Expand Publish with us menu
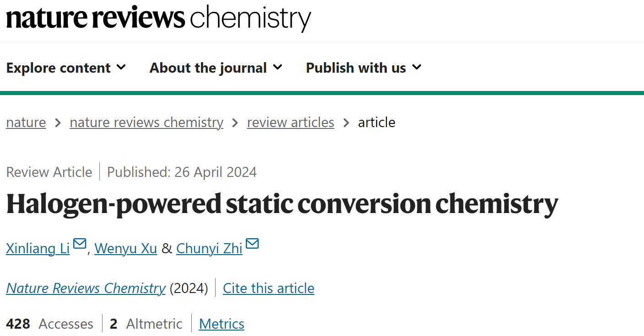The width and height of the screenshot is (644, 336). [x=364, y=68]
